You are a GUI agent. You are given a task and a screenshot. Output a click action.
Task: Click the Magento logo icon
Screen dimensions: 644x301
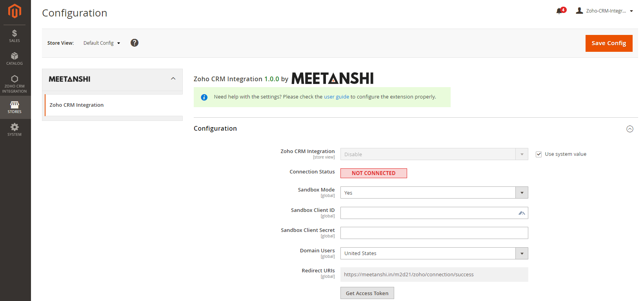[x=15, y=11]
